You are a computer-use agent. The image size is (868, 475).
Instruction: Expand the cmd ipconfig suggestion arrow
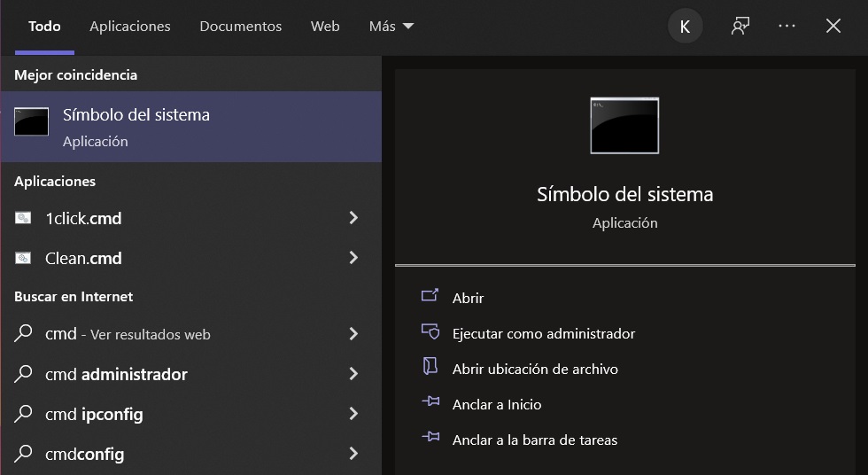353,414
